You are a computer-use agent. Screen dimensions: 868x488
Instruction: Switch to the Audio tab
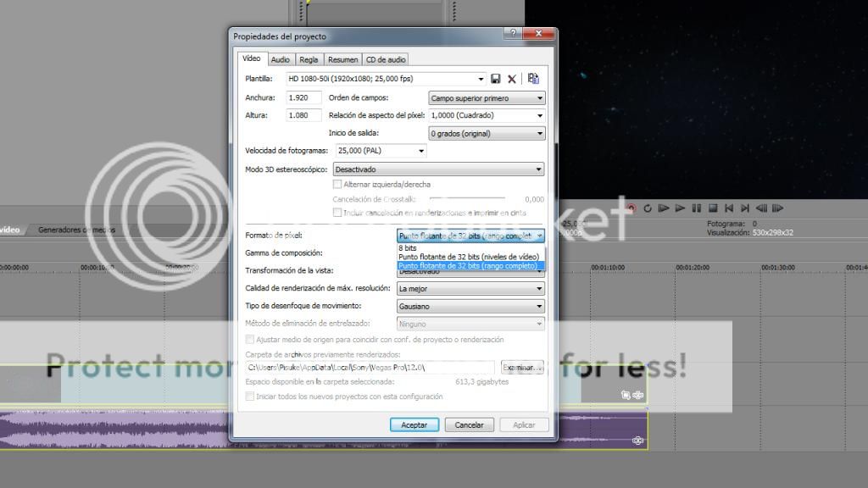[x=280, y=60]
